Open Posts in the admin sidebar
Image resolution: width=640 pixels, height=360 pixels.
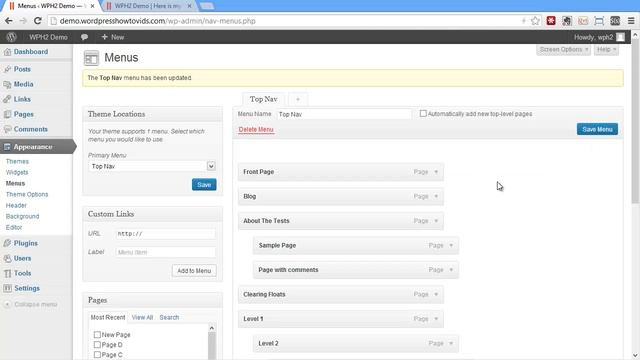(22, 69)
